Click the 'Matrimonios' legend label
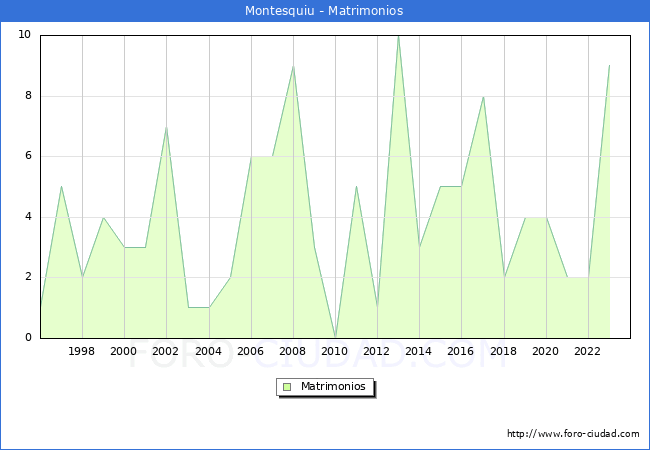Viewport: 650px width, 450px height. [x=333, y=386]
